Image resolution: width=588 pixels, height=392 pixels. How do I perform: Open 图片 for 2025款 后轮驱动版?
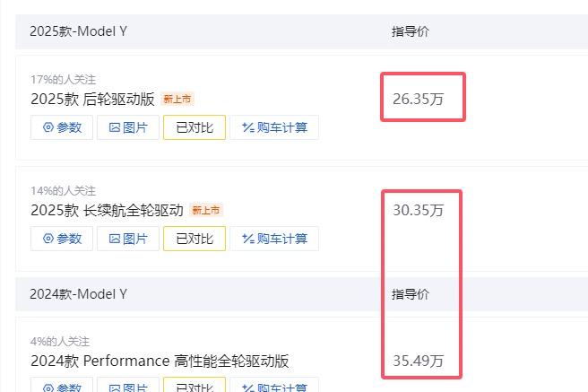127,127
